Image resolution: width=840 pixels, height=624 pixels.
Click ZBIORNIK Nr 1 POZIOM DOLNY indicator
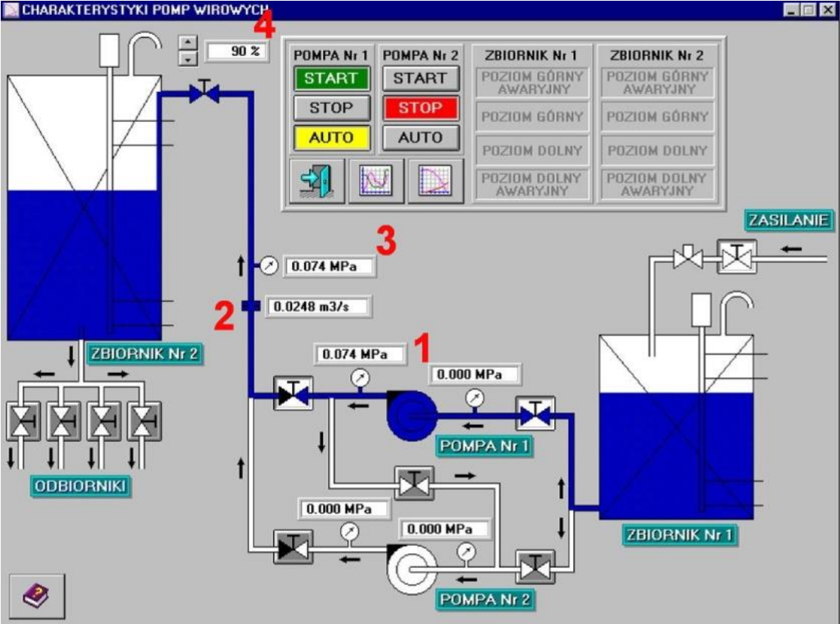[x=532, y=151]
